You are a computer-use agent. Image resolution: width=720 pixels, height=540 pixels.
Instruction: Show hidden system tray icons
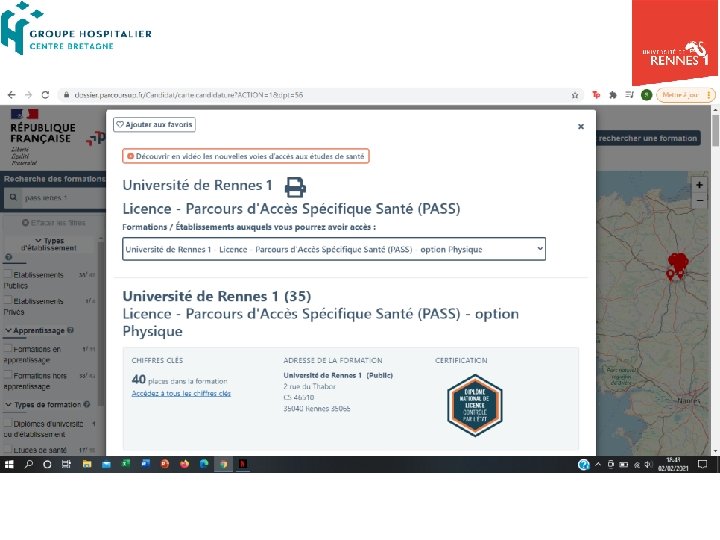[x=598, y=465]
